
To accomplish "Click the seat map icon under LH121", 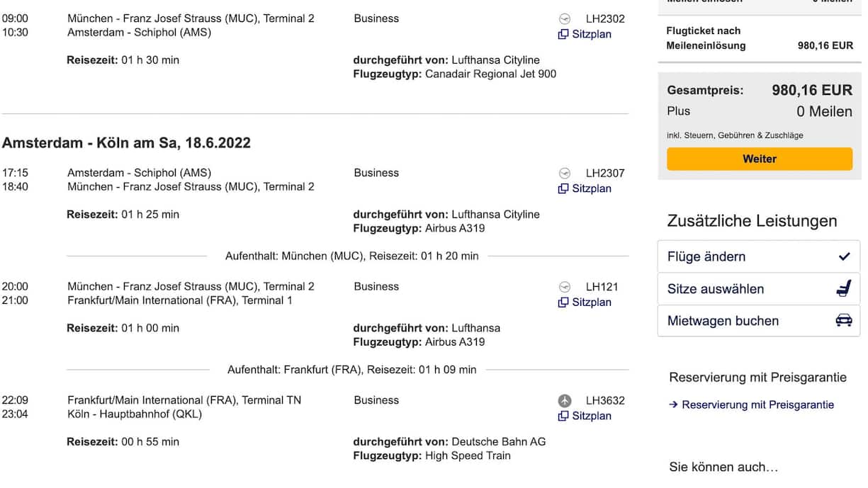I will tap(563, 302).
